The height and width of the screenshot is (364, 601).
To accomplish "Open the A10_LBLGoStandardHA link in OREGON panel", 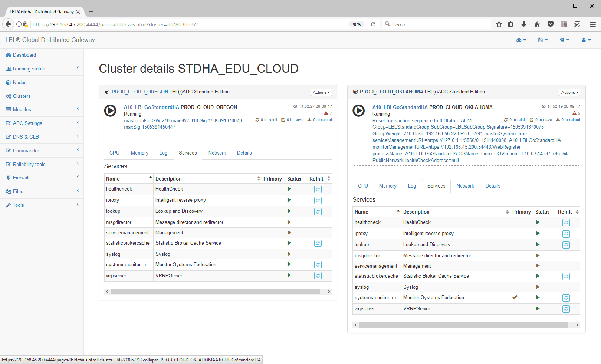I will (x=151, y=107).
